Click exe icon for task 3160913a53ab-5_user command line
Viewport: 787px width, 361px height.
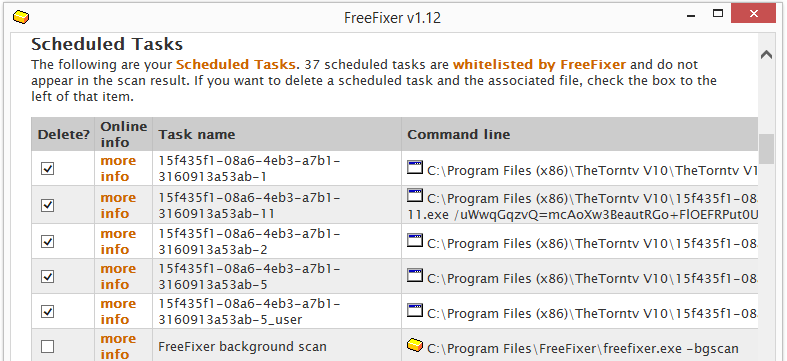coord(415,310)
